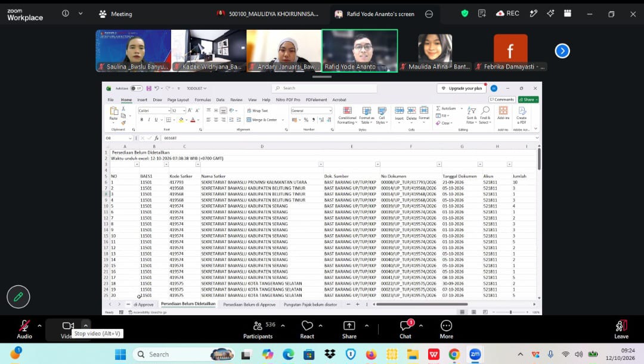Click the Delete cells icon in Cells group
This screenshot has height=364, width=644.
point(411,110)
